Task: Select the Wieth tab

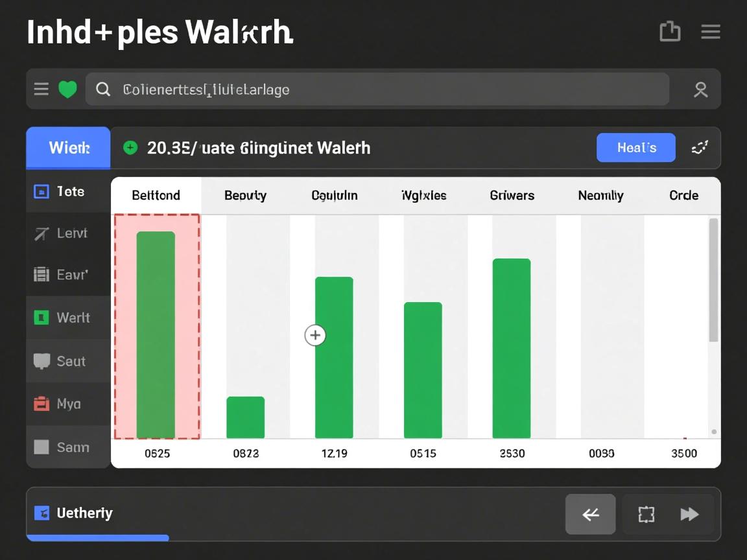Action: (x=69, y=148)
